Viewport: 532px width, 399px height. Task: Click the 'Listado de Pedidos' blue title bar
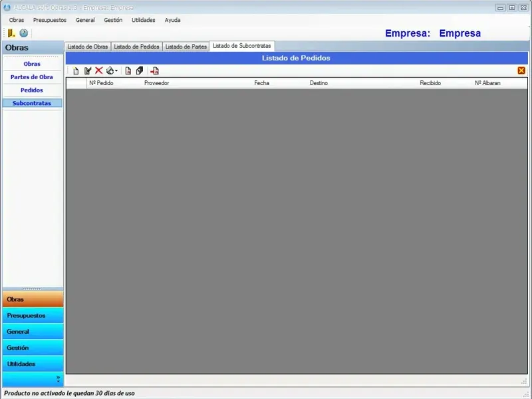pyautogui.click(x=297, y=58)
